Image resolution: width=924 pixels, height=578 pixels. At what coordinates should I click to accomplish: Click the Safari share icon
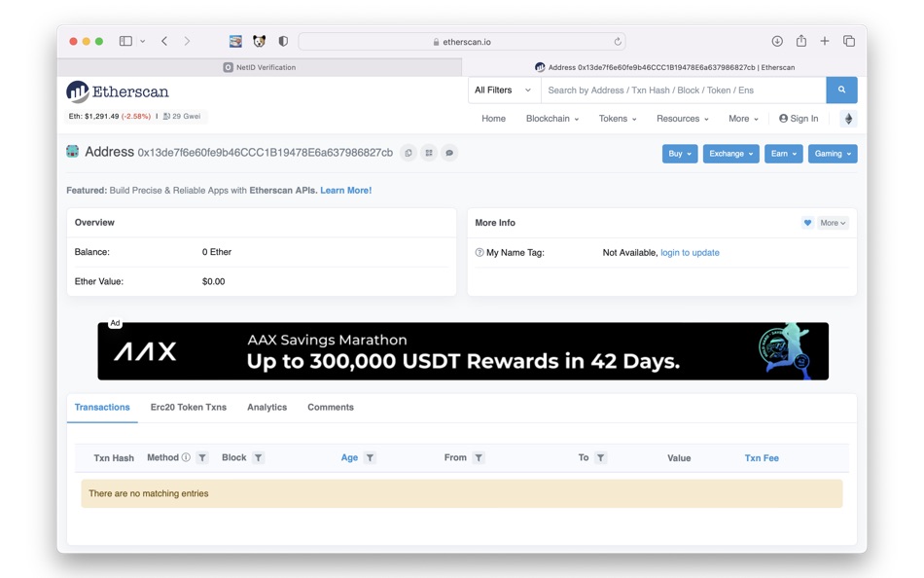click(801, 41)
